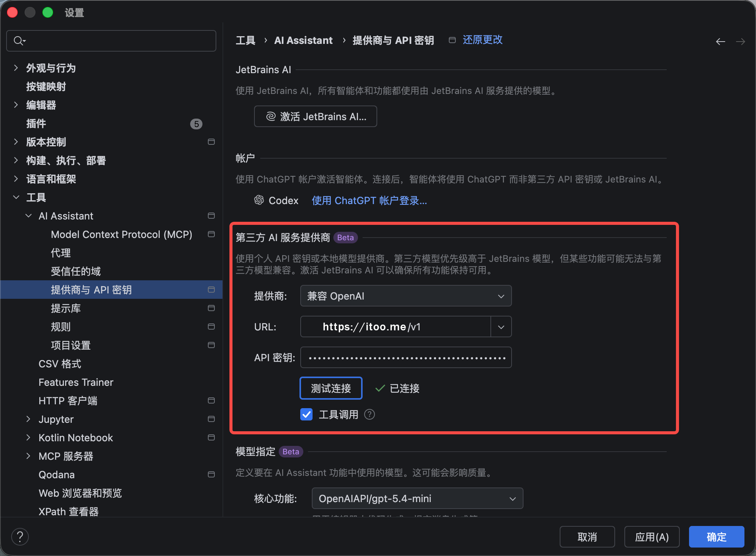Image resolution: width=756 pixels, height=556 pixels.
Task: Click the search magnifier icon in settings
Action: (19, 41)
